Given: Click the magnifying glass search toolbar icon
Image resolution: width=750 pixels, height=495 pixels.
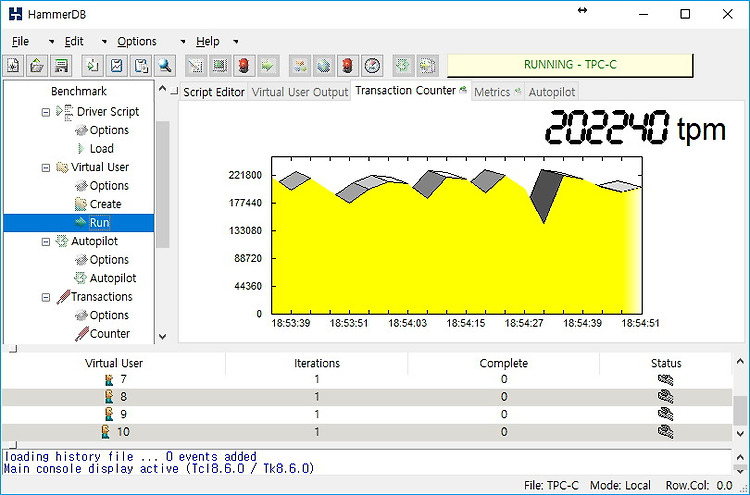Looking at the screenshot, I should (165, 65).
